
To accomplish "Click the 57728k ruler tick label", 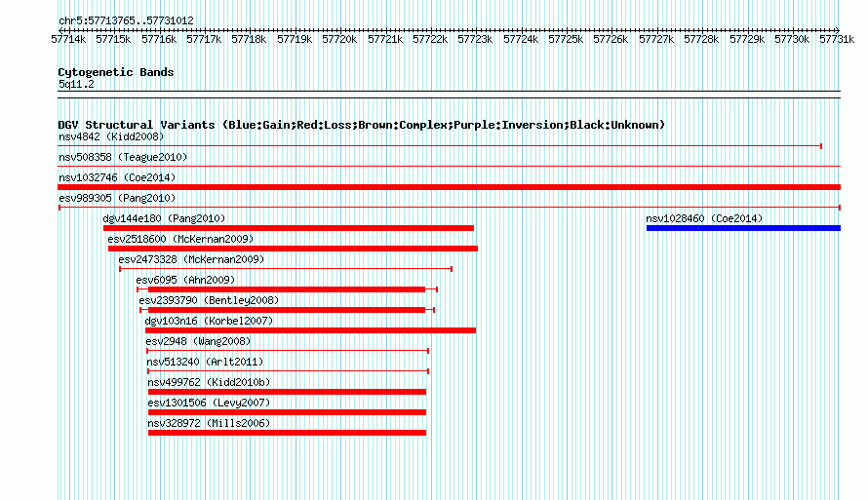I will pos(701,39).
